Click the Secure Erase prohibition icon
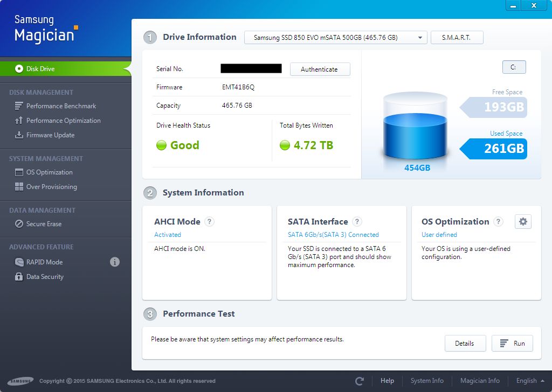The width and height of the screenshot is (552, 392). click(19, 224)
